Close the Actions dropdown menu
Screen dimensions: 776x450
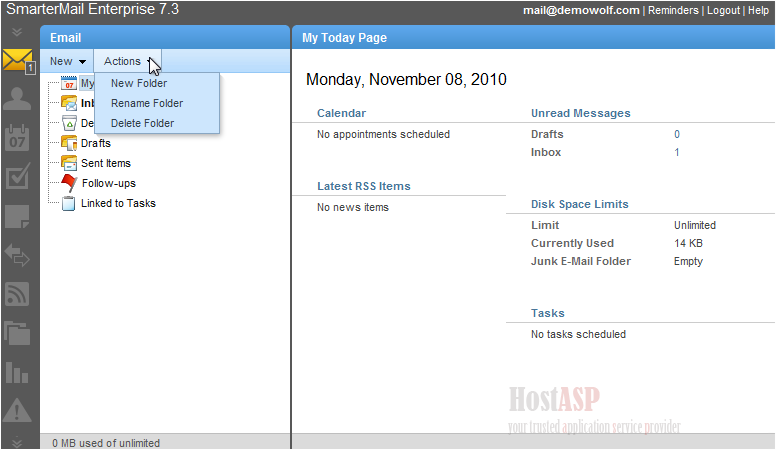(x=128, y=61)
